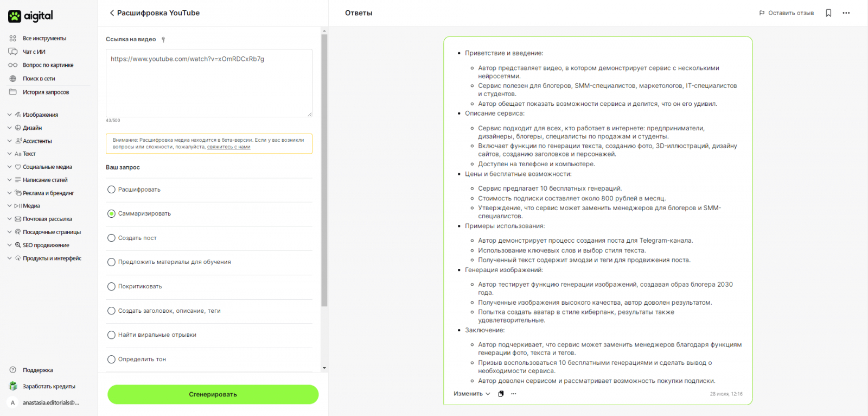The image size is (868, 416).
Task: Click the account avatar letter A
Action: (13, 402)
